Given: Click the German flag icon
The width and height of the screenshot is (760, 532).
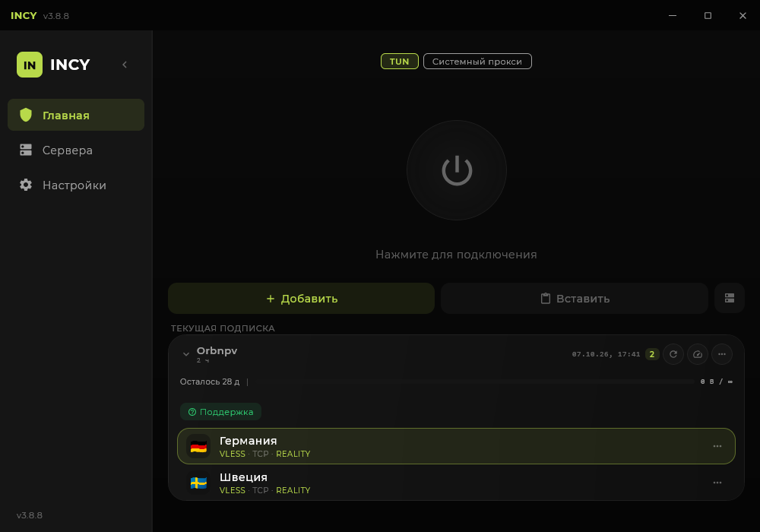Looking at the screenshot, I should tap(198, 446).
